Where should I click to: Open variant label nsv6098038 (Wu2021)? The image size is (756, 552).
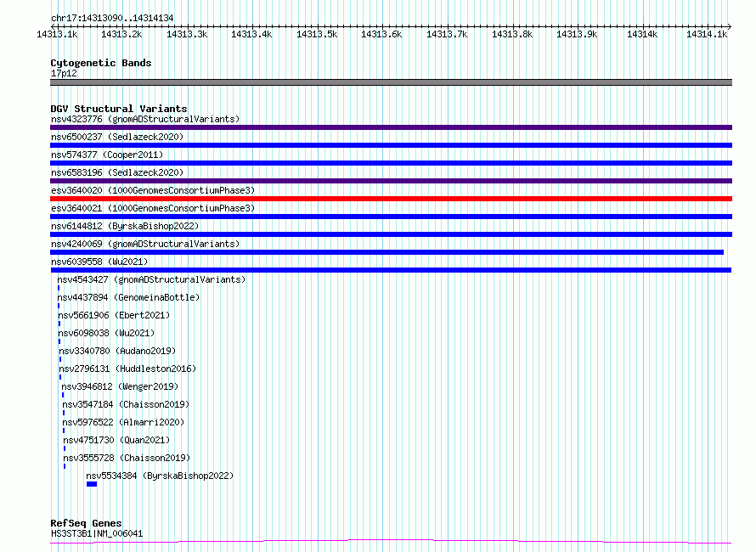tap(106, 333)
